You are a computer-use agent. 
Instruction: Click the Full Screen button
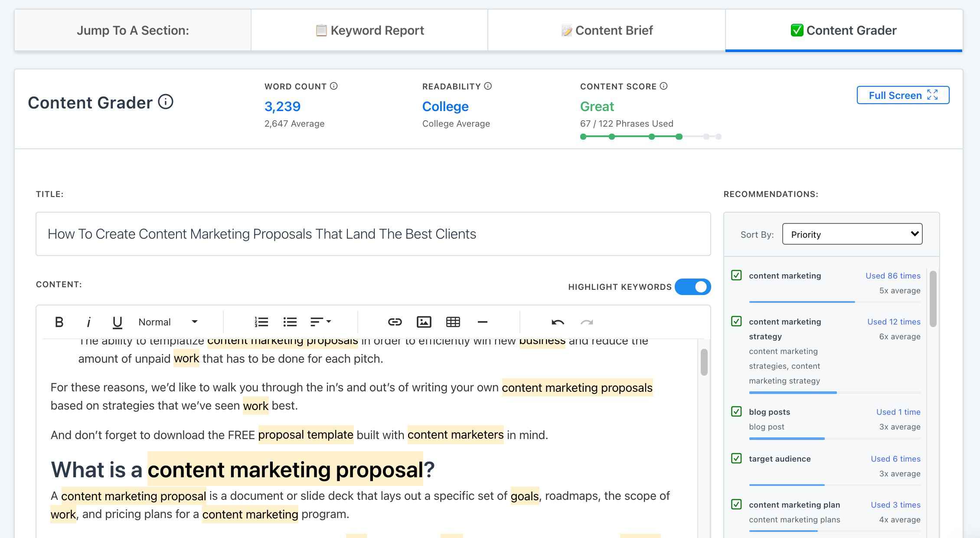coord(902,94)
